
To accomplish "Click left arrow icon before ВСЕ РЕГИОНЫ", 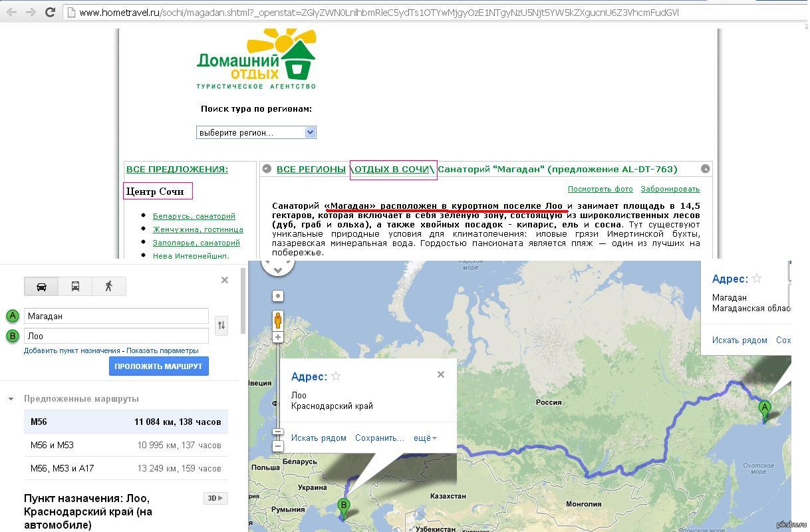I will pos(267,169).
